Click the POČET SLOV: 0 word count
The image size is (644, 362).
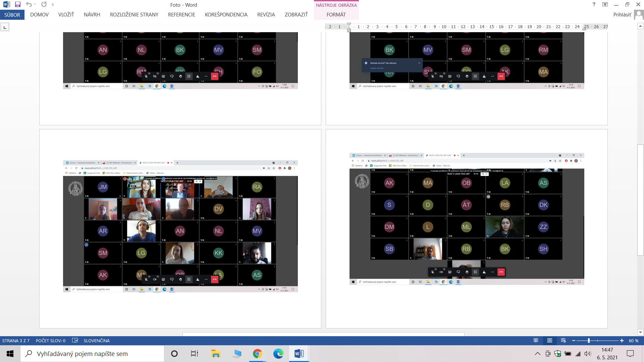point(51,341)
